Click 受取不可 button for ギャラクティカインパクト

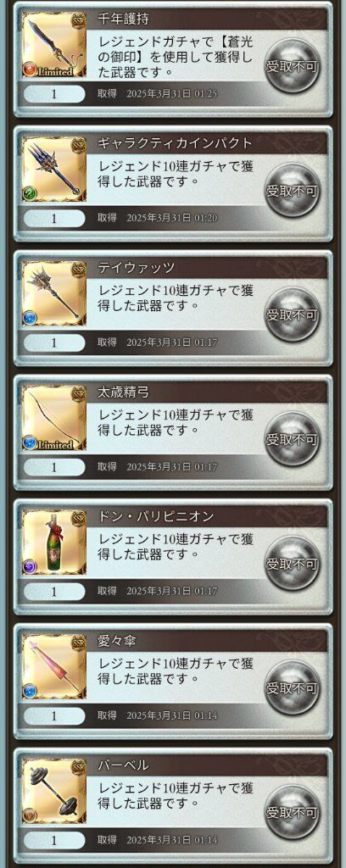pyautogui.click(x=293, y=192)
